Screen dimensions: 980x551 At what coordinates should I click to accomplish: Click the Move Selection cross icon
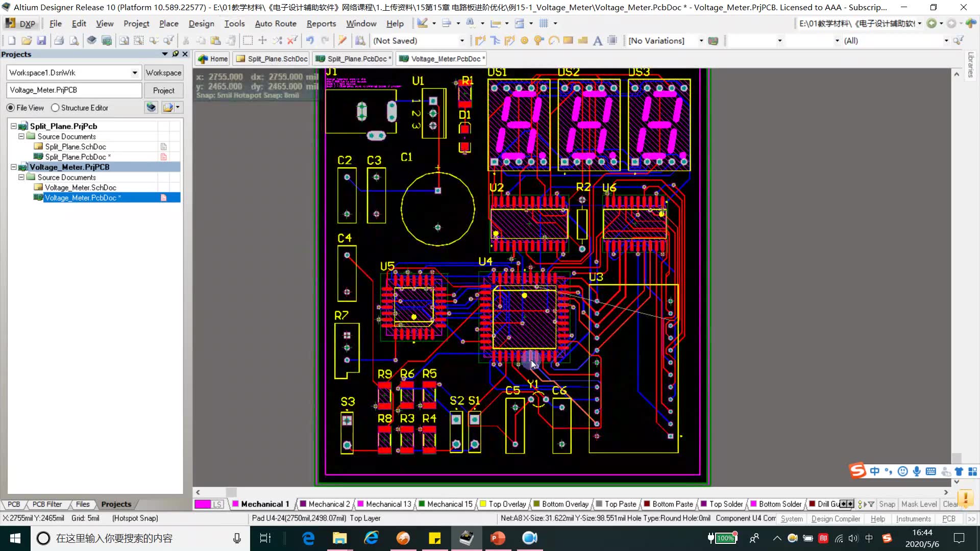click(x=262, y=41)
